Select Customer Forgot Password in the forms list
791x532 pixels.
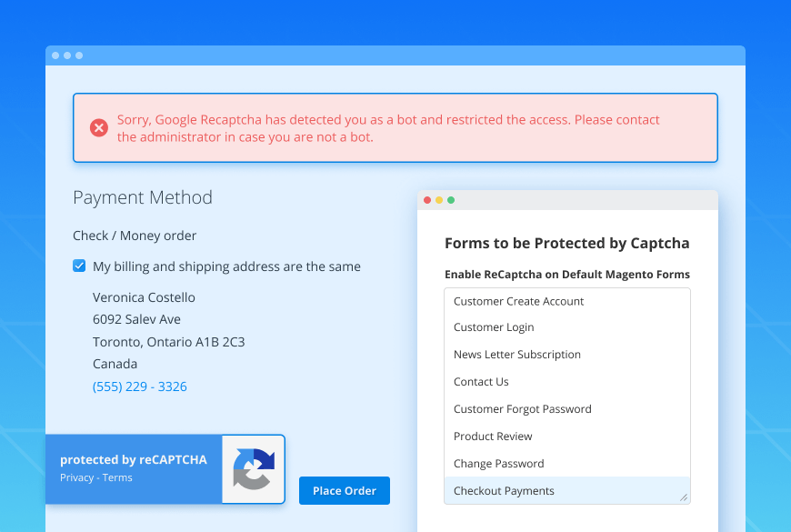pyautogui.click(x=522, y=408)
